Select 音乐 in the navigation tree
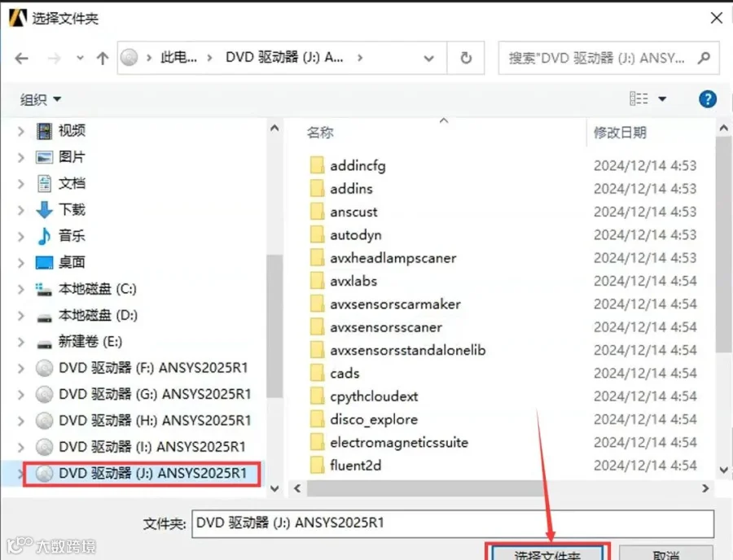The width and height of the screenshot is (733, 560). click(72, 236)
